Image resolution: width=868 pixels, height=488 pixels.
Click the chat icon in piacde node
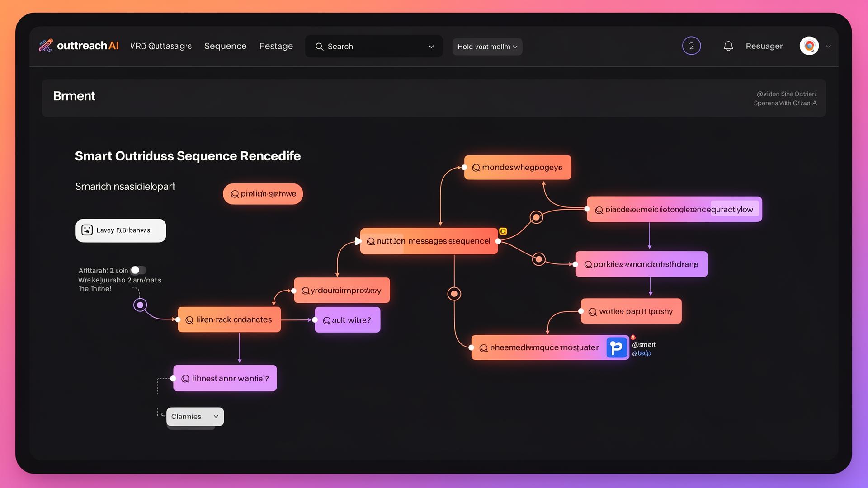[x=599, y=210]
